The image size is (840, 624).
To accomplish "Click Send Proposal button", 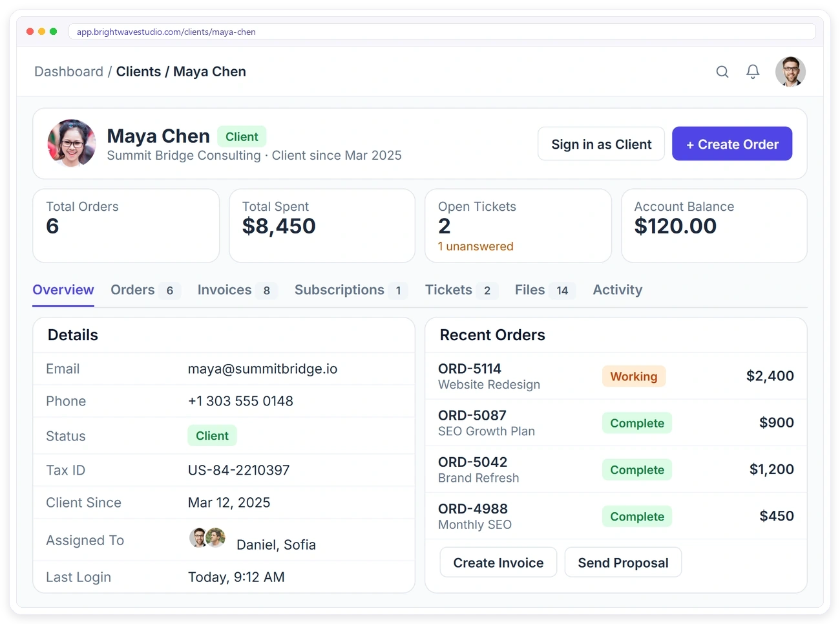I will (623, 563).
